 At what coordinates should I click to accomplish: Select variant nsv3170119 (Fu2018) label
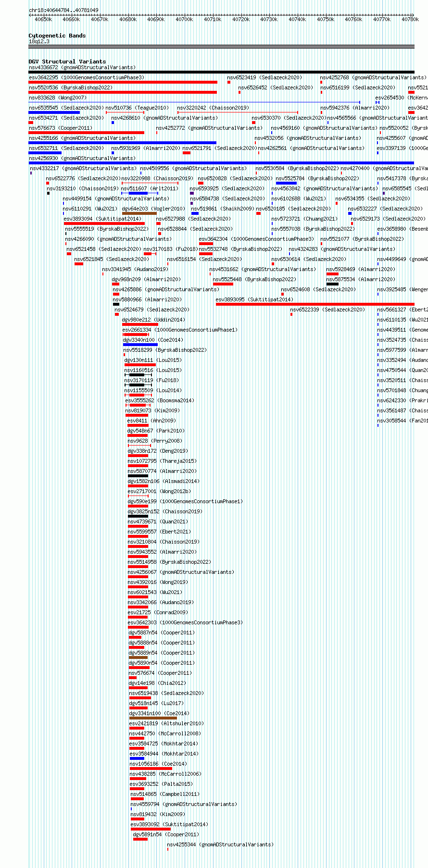(x=151, y=380)
